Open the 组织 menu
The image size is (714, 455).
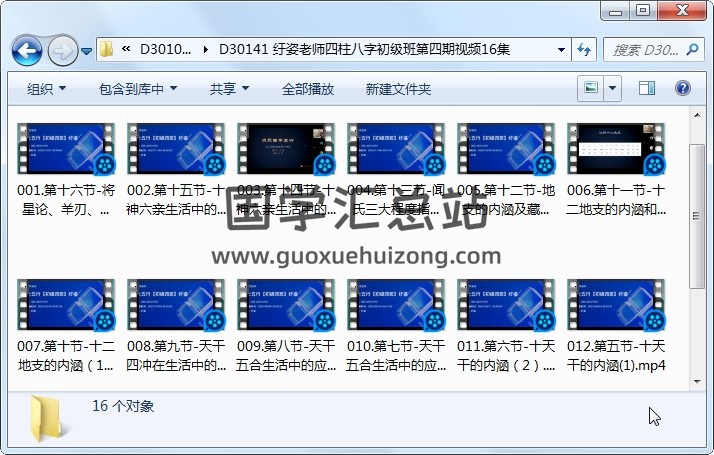point(46,89)
